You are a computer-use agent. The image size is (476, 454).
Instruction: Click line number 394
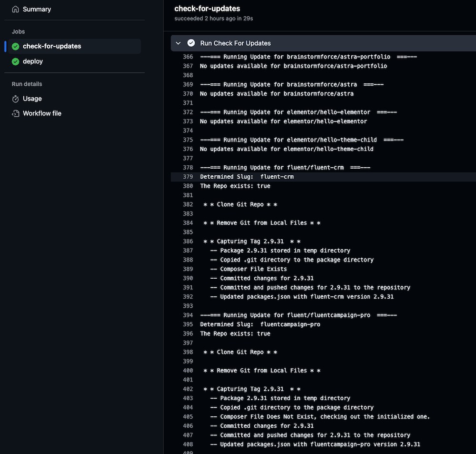coord(188,315)
